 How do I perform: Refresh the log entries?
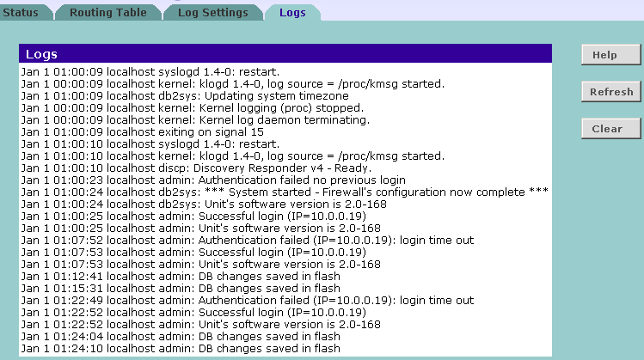click(611, 92)
